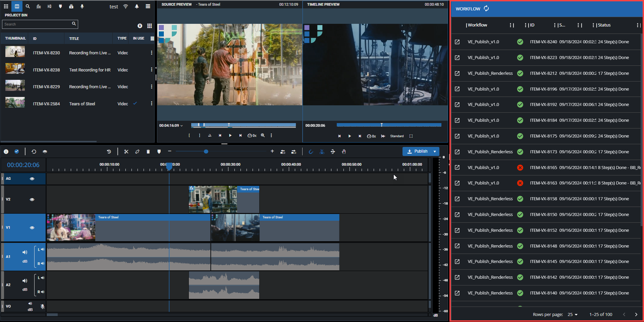Toggle visibility of track V2

32,199
